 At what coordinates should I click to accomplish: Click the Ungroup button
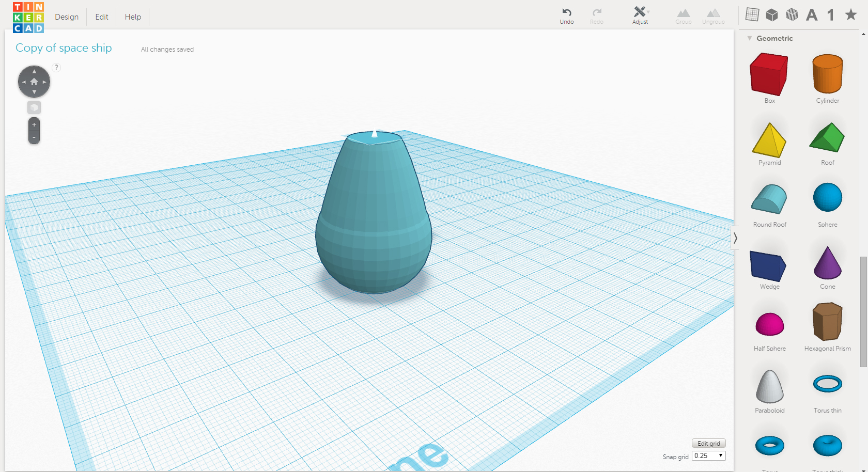click(x=714, y=16)
